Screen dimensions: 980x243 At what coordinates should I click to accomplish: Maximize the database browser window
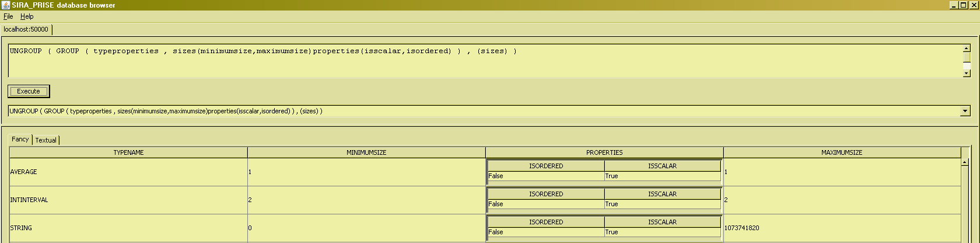963,5
